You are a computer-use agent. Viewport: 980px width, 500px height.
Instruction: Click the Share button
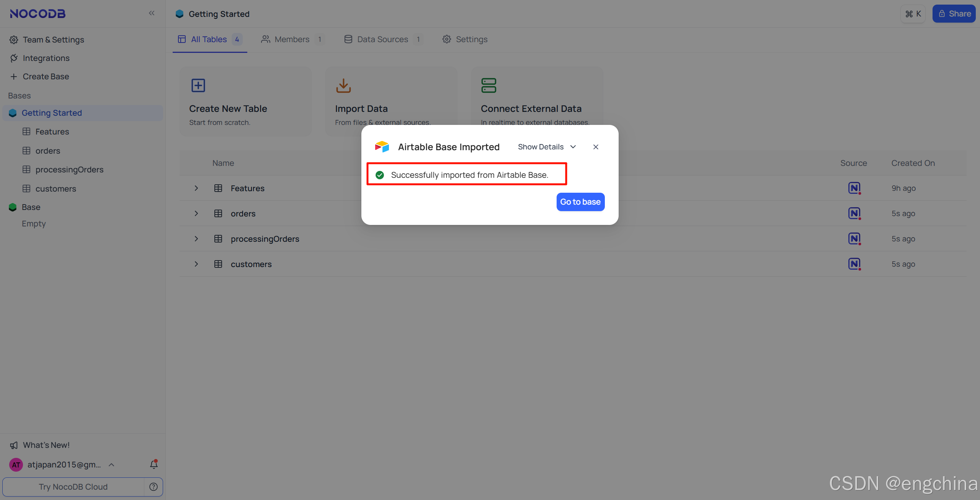[x=954, y=14]
